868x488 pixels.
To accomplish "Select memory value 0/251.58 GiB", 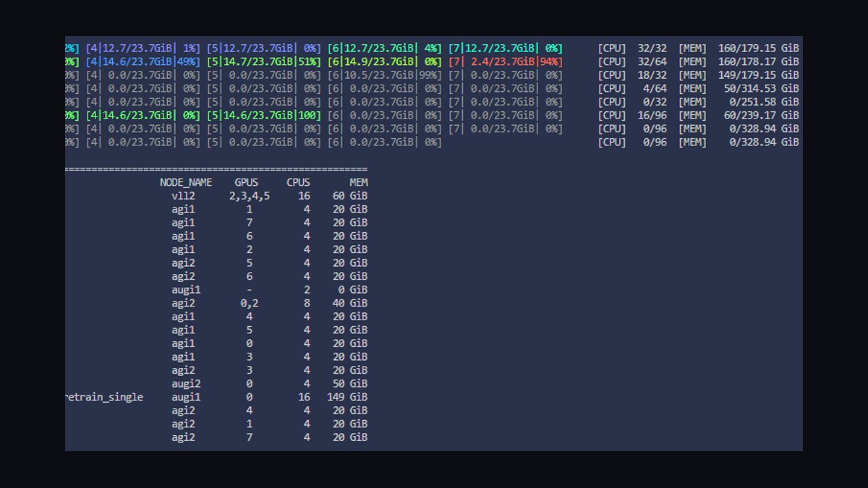I will point(765,102).
